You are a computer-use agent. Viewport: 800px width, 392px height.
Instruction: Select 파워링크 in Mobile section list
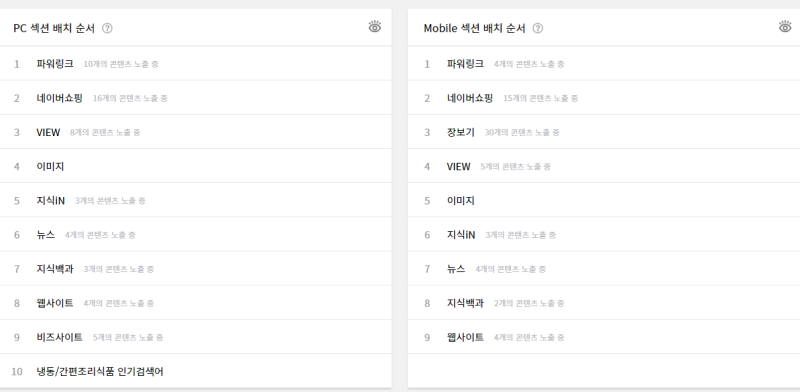click(x=604, y=64)
